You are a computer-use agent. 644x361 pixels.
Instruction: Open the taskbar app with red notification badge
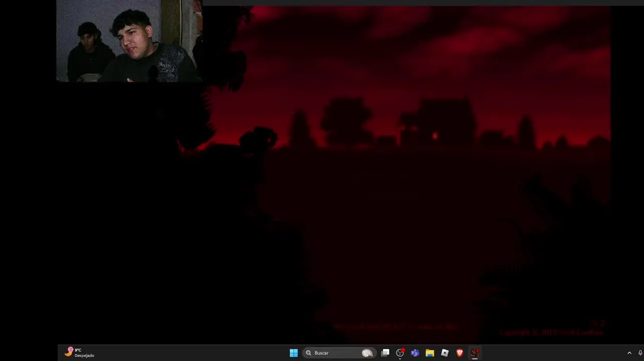click(400, 353)
